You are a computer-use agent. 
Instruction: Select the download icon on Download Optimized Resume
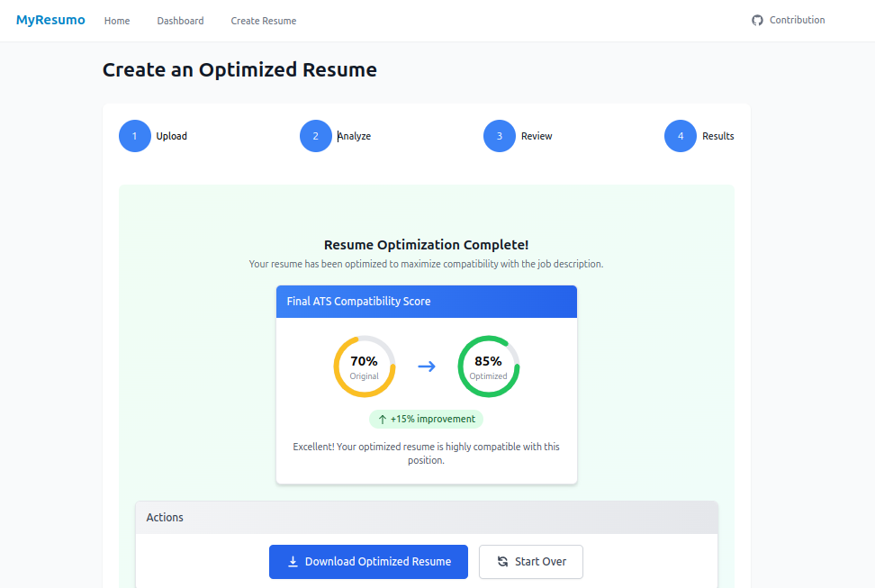click(292, 561)
